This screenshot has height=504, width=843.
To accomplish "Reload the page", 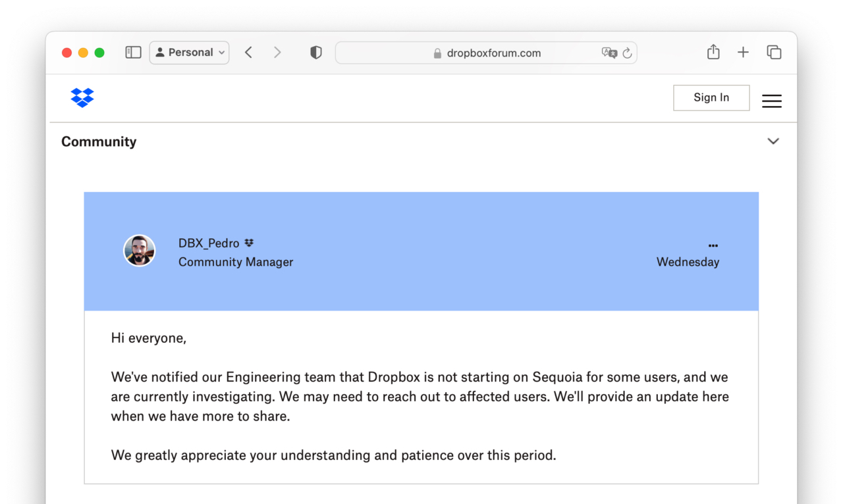I will 627,53.
